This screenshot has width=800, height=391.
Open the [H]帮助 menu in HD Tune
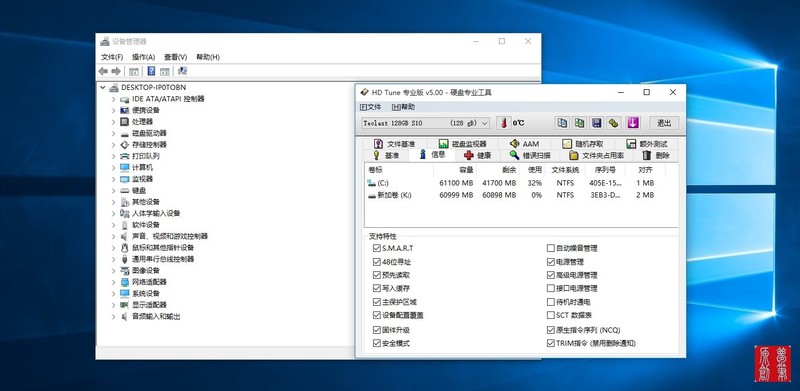404,107
